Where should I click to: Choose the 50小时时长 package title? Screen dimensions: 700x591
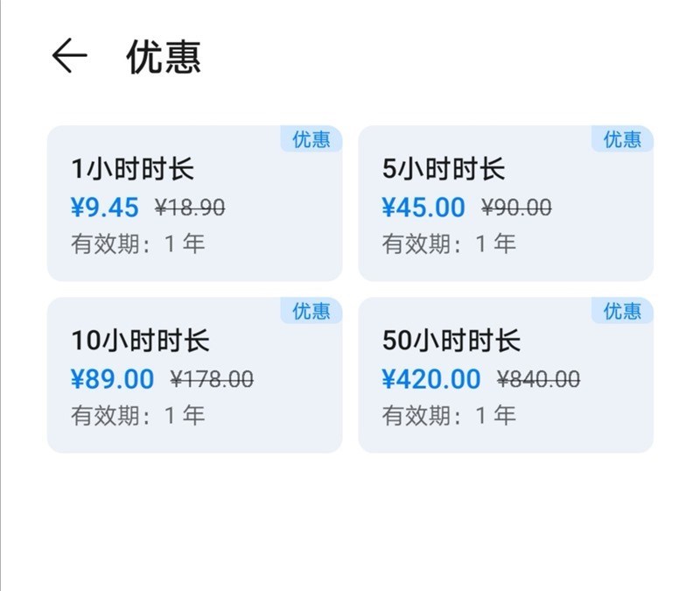451,341
